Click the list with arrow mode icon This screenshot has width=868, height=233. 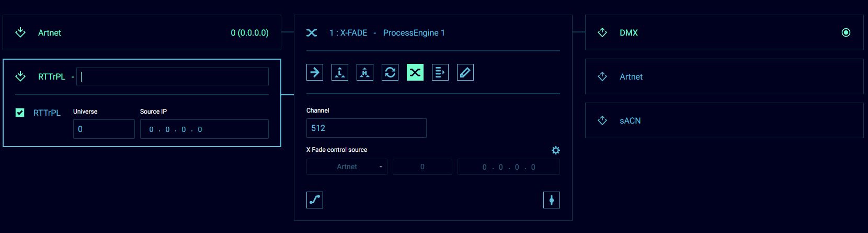click(440, 72)
